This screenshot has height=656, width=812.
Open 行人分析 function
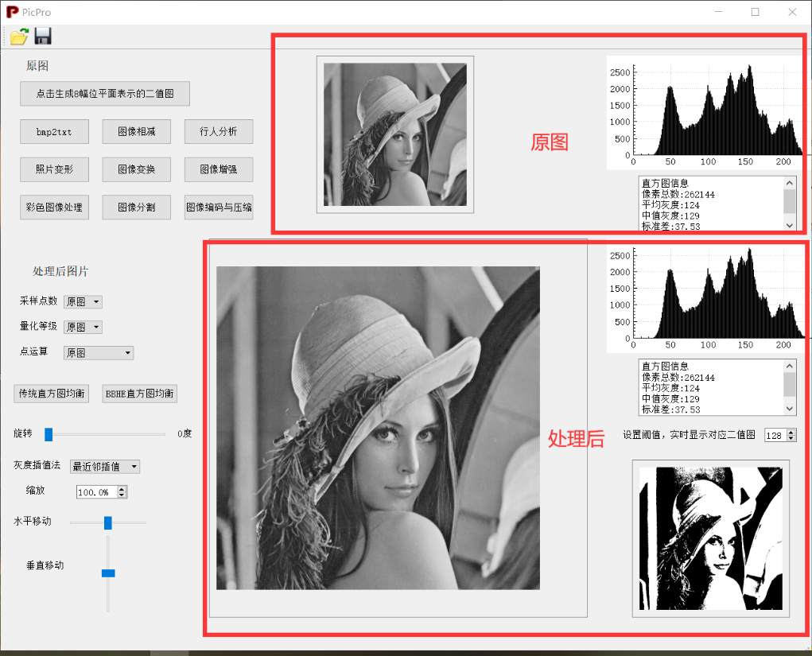click(219, 131)
